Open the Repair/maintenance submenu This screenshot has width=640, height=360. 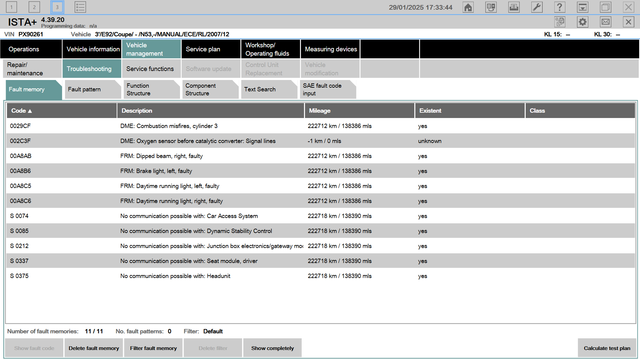point(33,69)
